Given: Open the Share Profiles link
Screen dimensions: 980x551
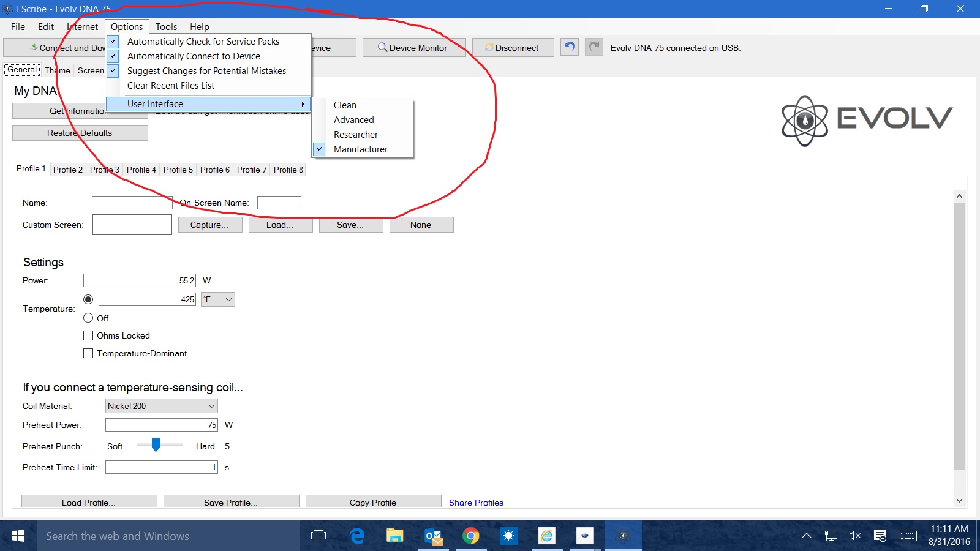Looking at the screenshot, I should (x=476, y=503).
